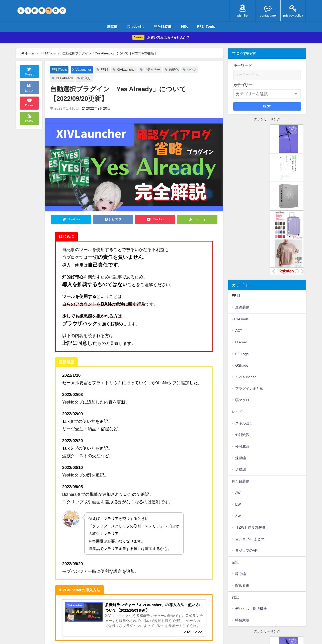This screenshot has height=644, width=322.
Task: Open レイド category link
Action: (x=237, y=412)
